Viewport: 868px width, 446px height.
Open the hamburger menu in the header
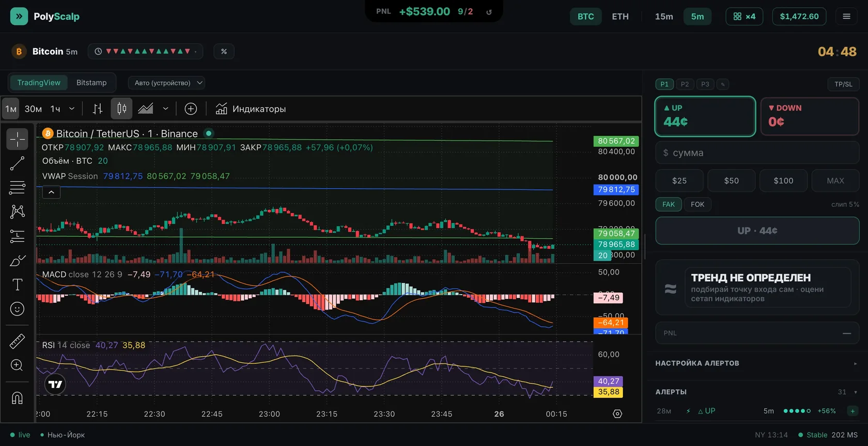[x=846, y=17]
